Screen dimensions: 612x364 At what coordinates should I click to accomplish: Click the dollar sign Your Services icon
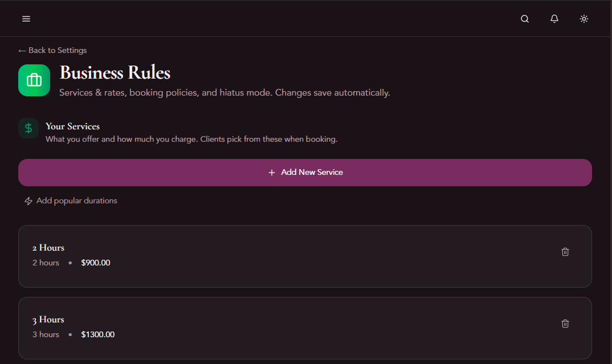tap(28, 128)
